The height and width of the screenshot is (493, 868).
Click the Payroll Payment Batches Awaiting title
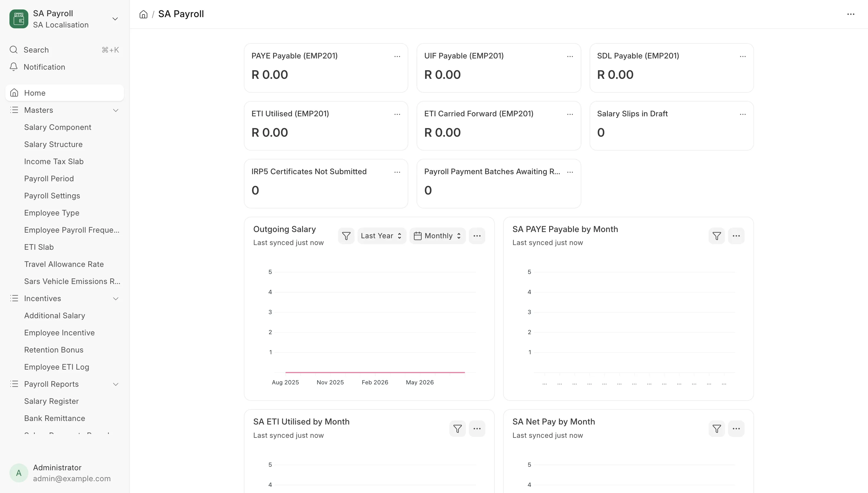pos(492,172)
